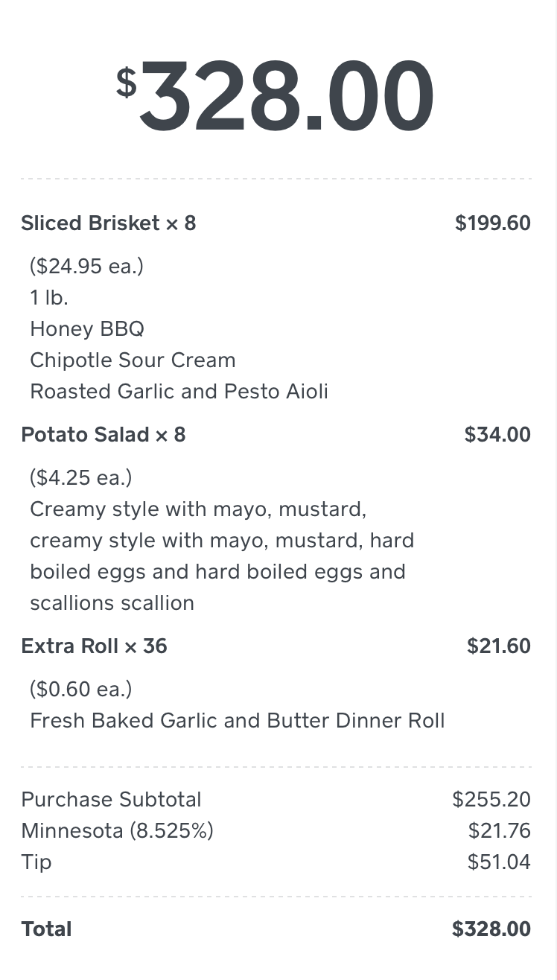557x980 pixels.
Task: Click the ($0.60 ea.) unit price
Action: pos(81,690)
